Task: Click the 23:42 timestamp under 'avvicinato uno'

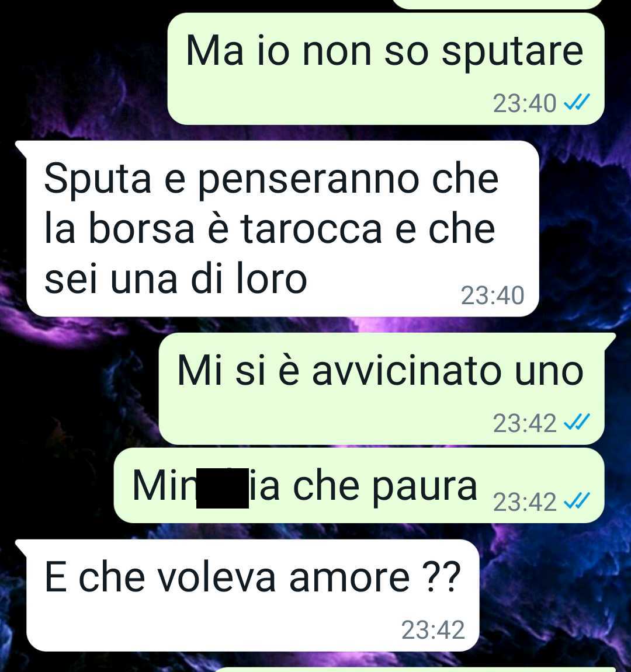Action: click(524, 423)
